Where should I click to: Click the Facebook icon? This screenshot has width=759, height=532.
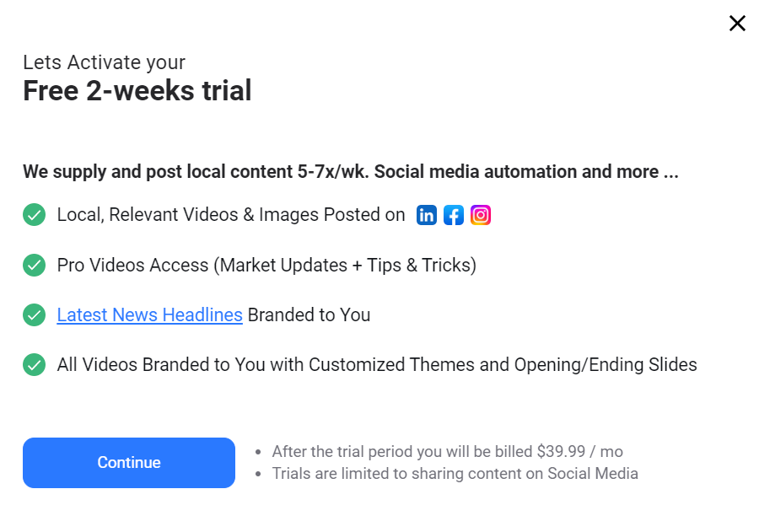(454, 215)
